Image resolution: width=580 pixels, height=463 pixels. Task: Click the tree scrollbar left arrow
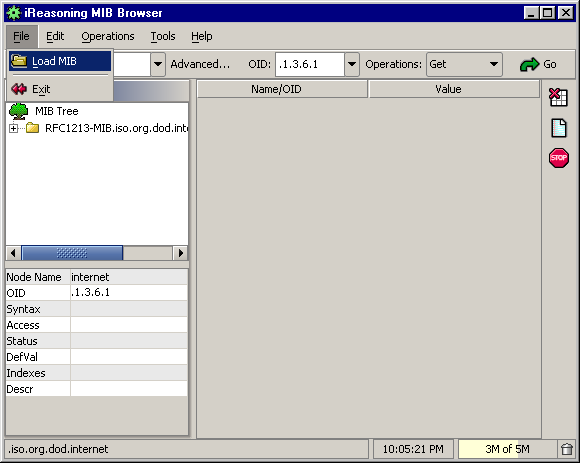pos(13,253)
